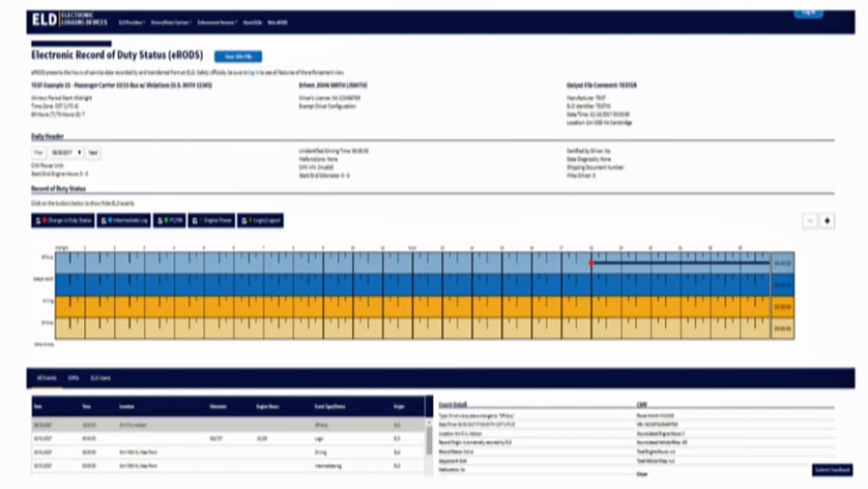Click the Next day button
Image resolution: width=868 pixels, height=489 pixels.
pyautogui.click(x=93, y=152)
